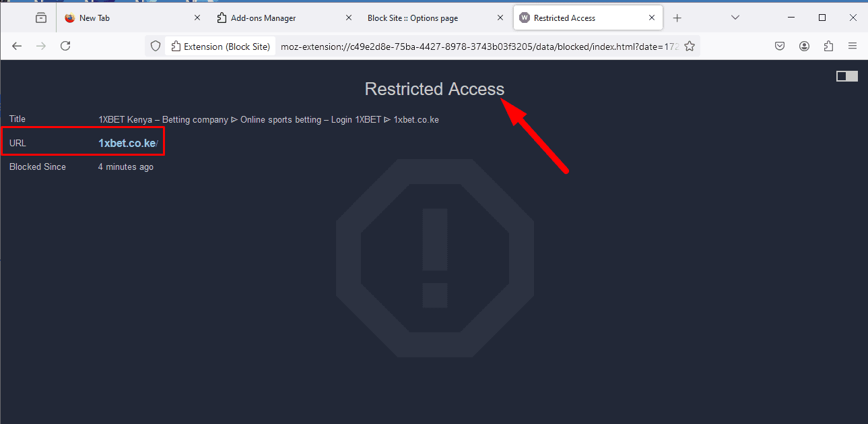This screenshot has height=424, width=868.
Task: Click the '4 minutes ago' blocked time
Action: [x=126, y=166]
